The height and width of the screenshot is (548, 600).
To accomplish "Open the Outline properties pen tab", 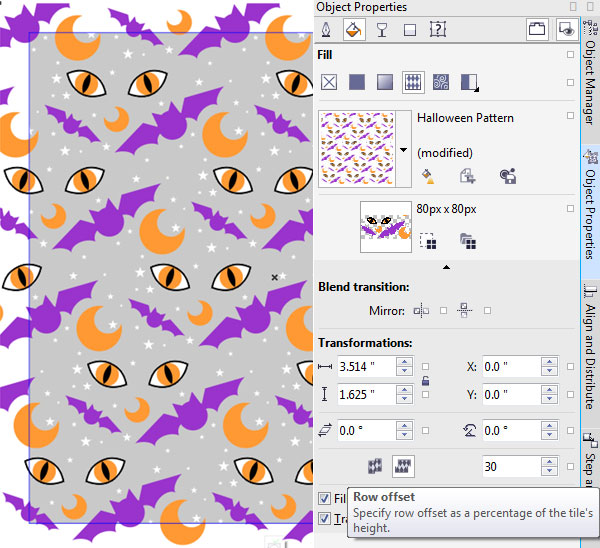I will click(x=326, y=29).
